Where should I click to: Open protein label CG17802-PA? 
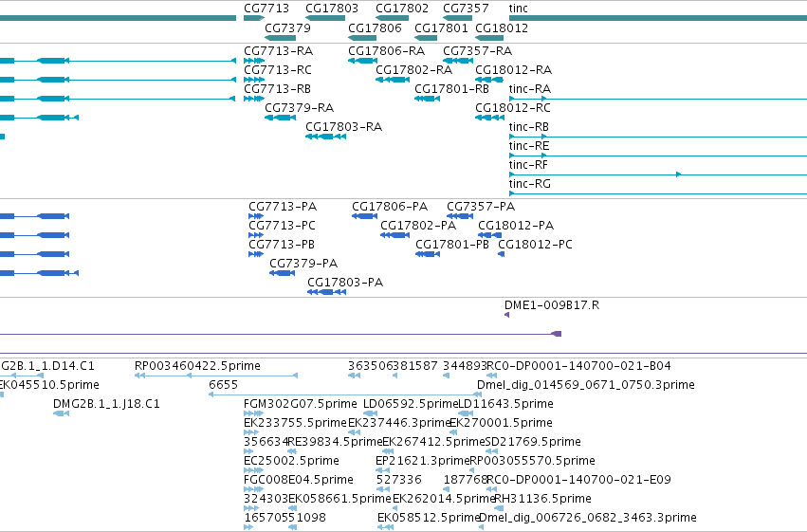point(418,226)
